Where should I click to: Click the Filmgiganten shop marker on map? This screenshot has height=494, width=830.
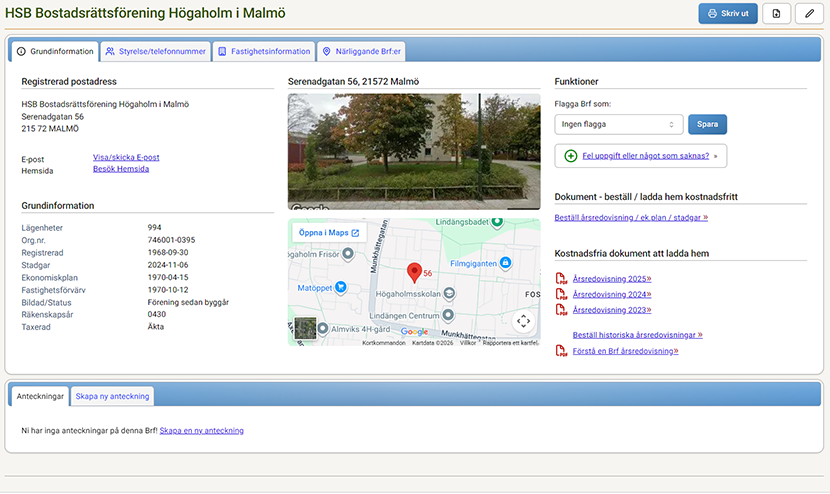click(x=506, y=263)
